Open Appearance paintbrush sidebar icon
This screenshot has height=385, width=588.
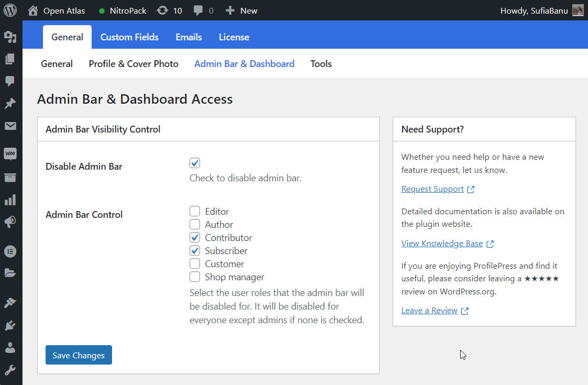[x=10, y=302]
